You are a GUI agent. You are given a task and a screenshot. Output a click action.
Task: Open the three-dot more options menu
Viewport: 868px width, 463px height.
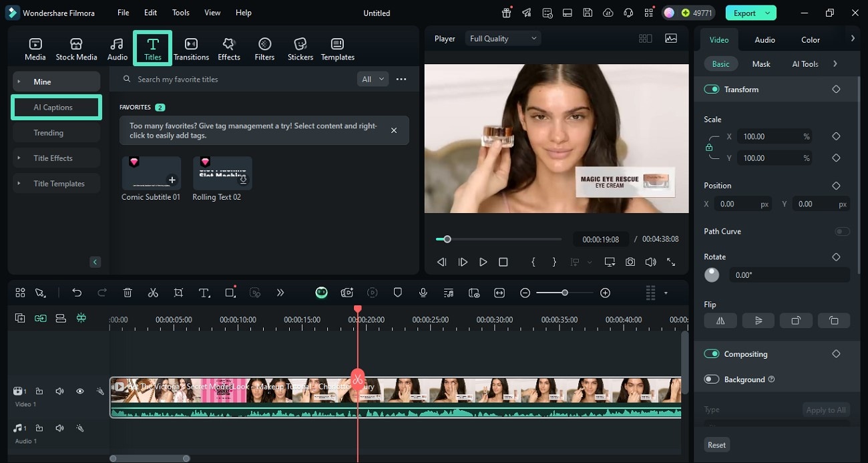(401, 79)
